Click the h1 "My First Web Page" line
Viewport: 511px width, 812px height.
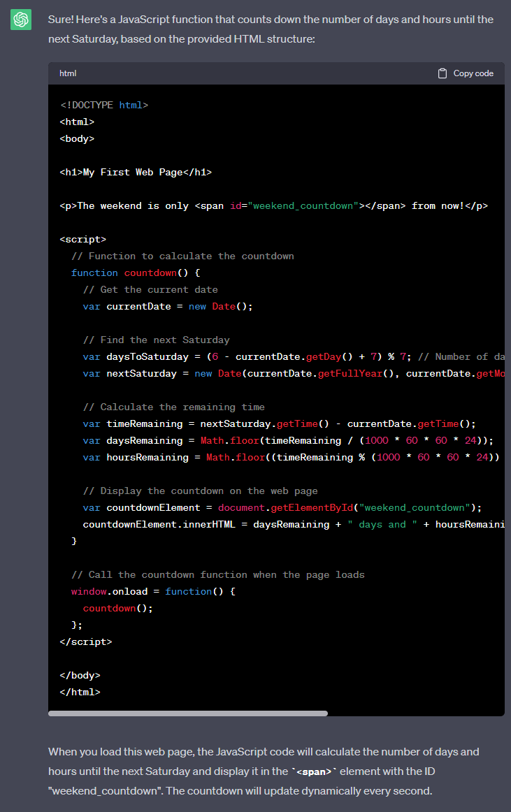coord(136,172)
